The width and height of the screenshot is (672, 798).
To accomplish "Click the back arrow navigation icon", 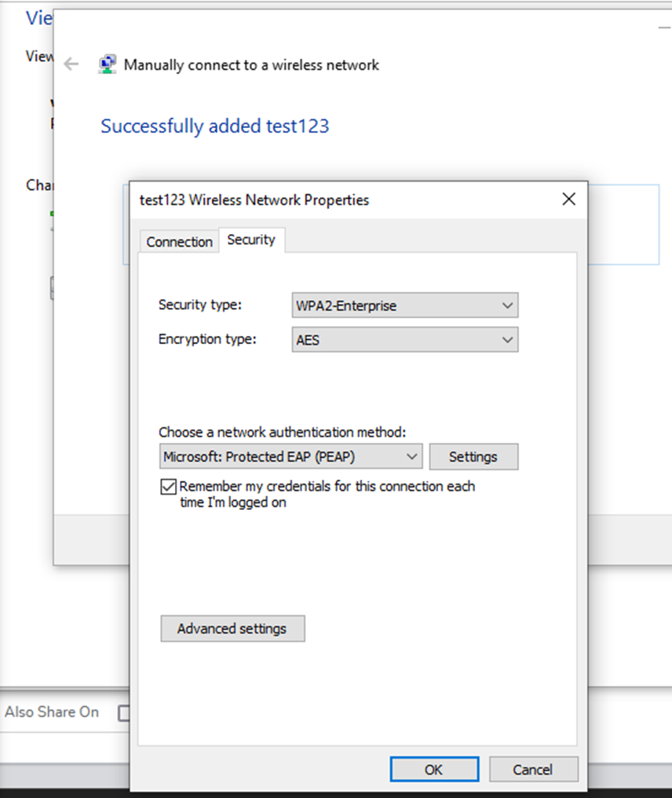I will 71,64.
